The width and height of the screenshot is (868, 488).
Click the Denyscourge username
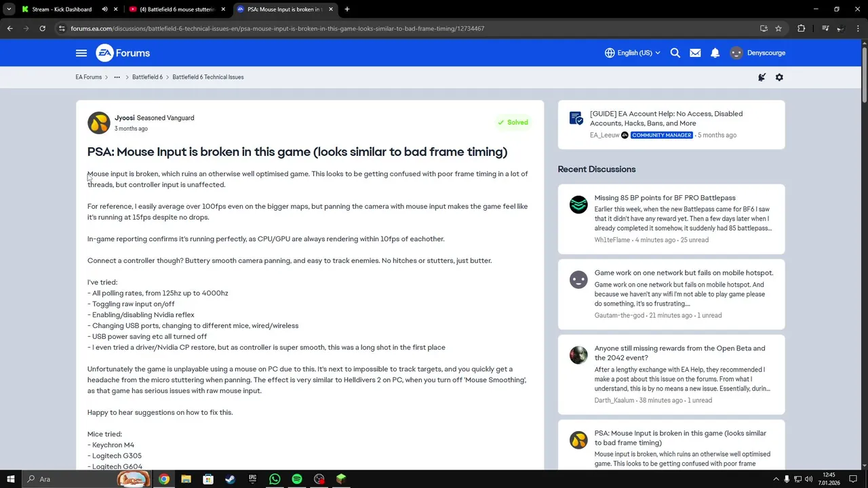pyautogui.click(x=766, y=53)
